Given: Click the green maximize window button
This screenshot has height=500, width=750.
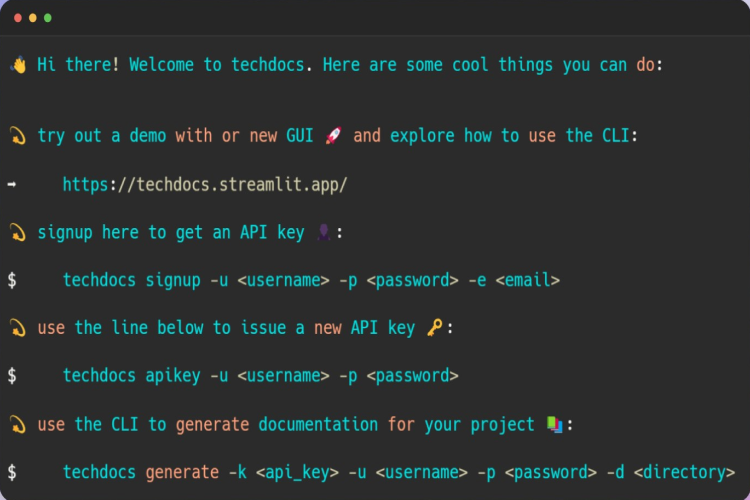Looking at the screenshot, I should coord(48,18).
